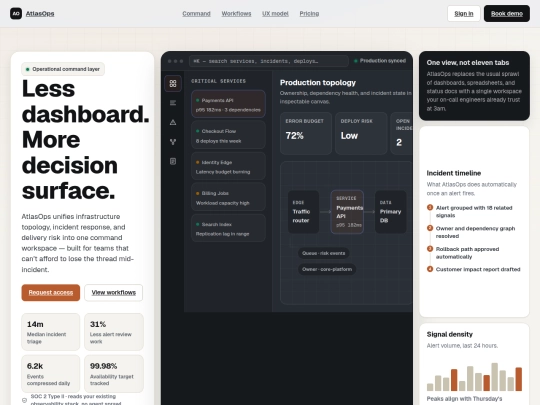The height and width of the screenshot is (405, 540).
Task: Select the Identity Edge service card
Action: point(228,166)
